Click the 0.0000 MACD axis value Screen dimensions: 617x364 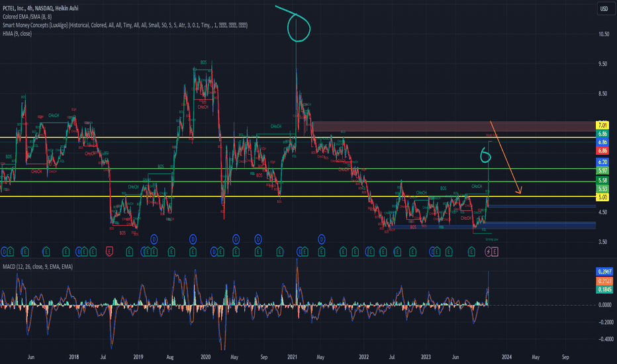pos(605,304)
